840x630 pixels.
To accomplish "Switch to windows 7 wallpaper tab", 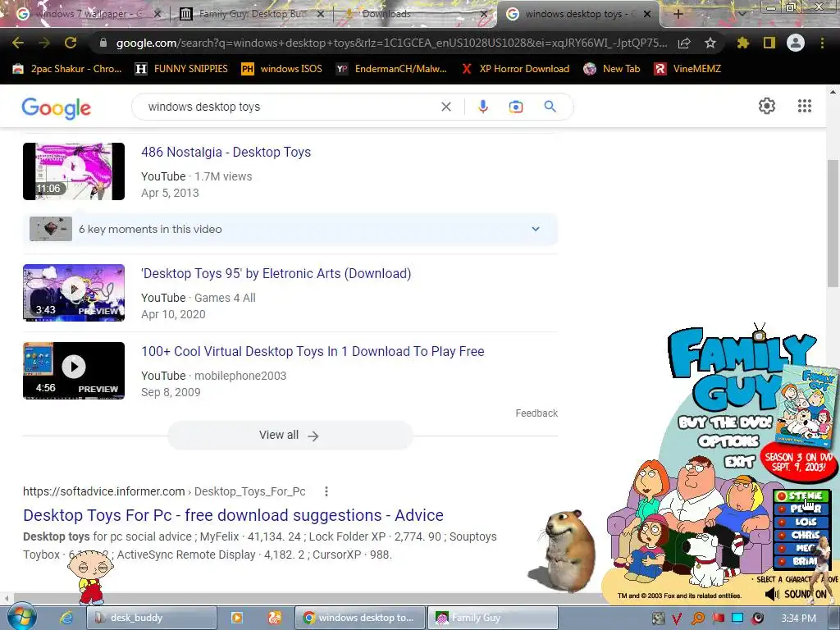I will (89, 14).
